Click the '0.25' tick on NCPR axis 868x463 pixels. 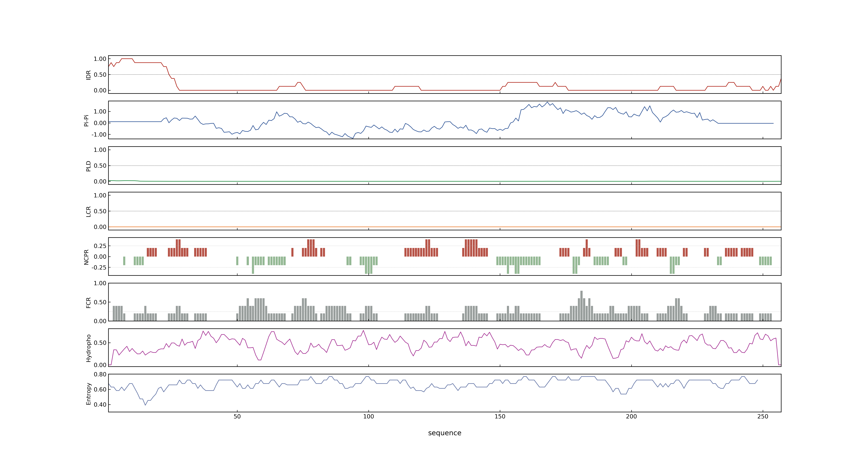(100, 246)
